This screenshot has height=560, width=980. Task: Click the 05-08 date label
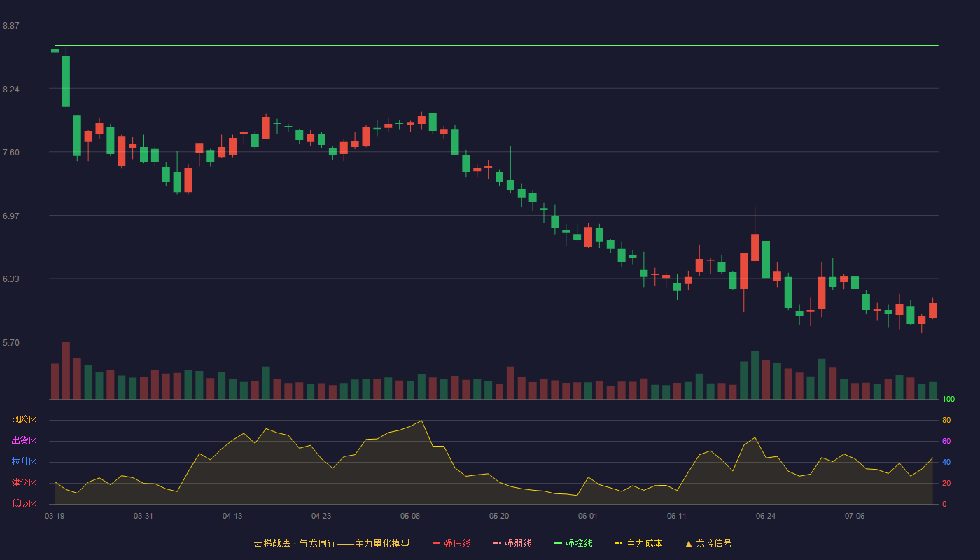point(410,516)
